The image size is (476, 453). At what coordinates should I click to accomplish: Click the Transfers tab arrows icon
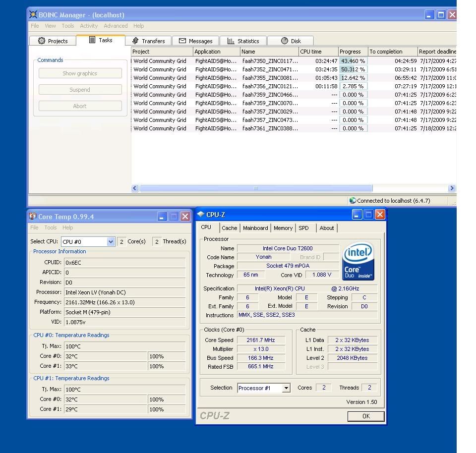[x=135, y=41]
